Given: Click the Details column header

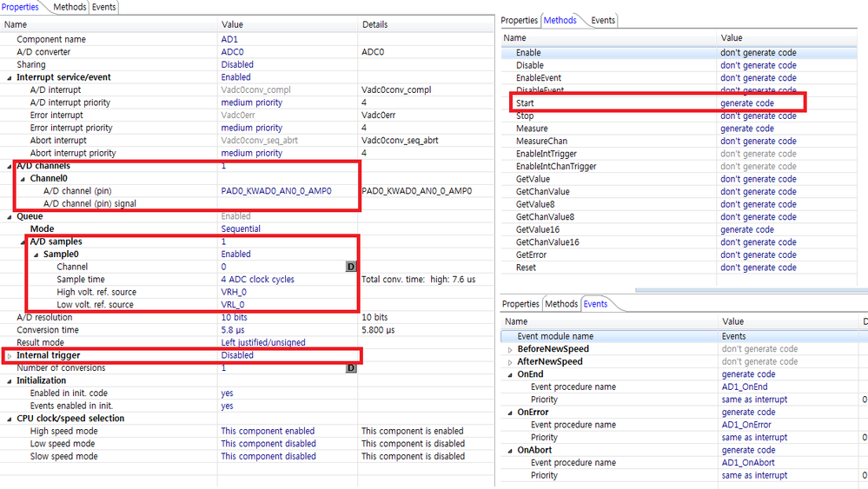Looking at the screenshot, I should click(375, 24).
